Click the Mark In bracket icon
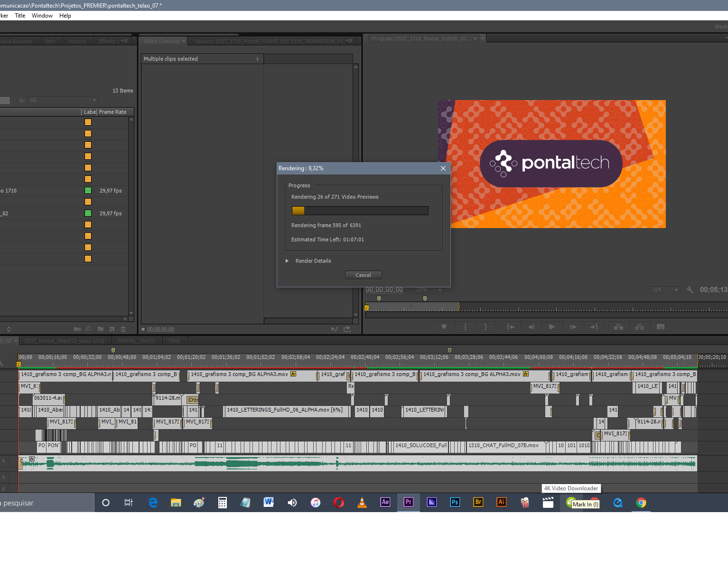Viewport: 728px width, 569px height. (465, 327)
